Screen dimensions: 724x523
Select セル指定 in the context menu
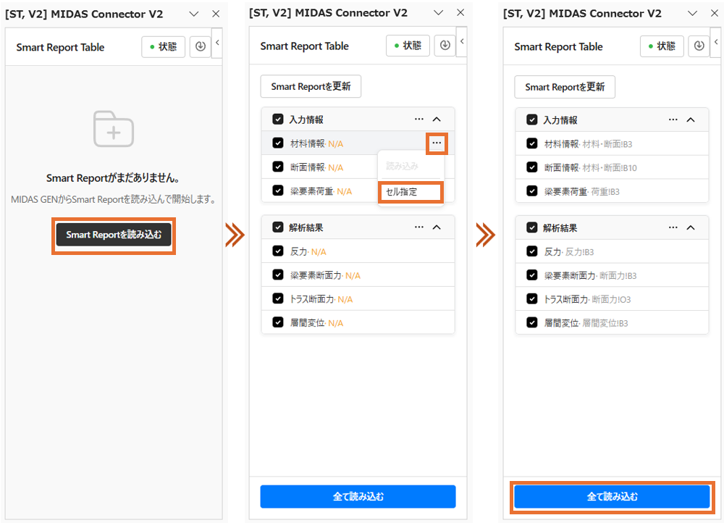coord(411,192)
